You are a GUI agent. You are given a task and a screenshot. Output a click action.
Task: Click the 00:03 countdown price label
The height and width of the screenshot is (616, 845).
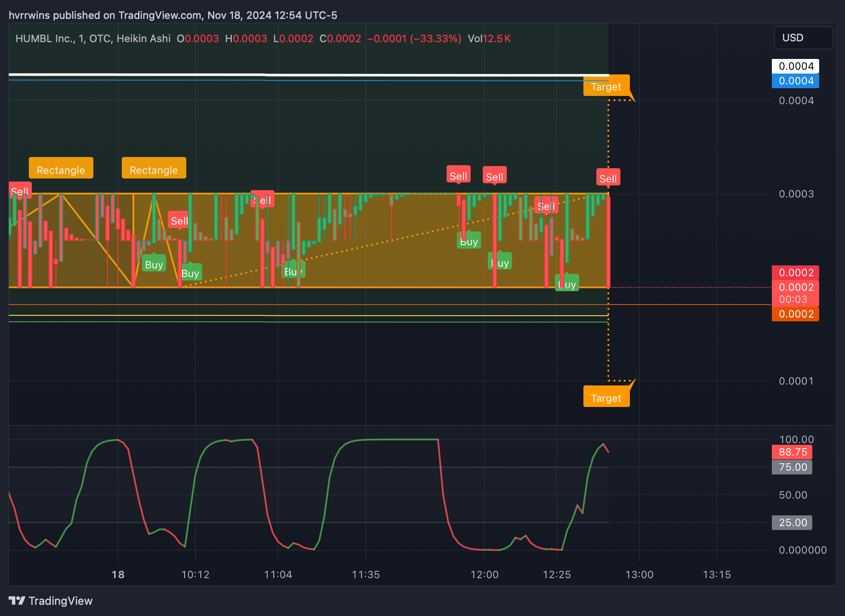pos(796,293)
